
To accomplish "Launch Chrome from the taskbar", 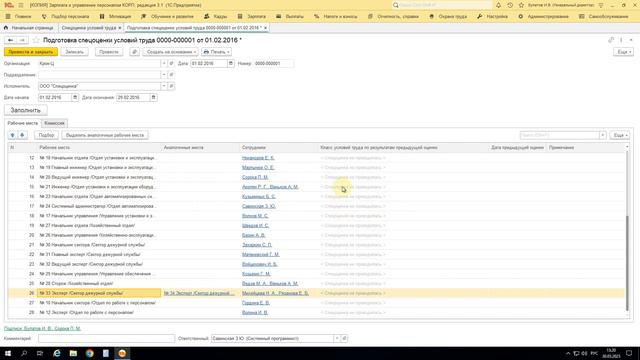I will pos(89,353).
